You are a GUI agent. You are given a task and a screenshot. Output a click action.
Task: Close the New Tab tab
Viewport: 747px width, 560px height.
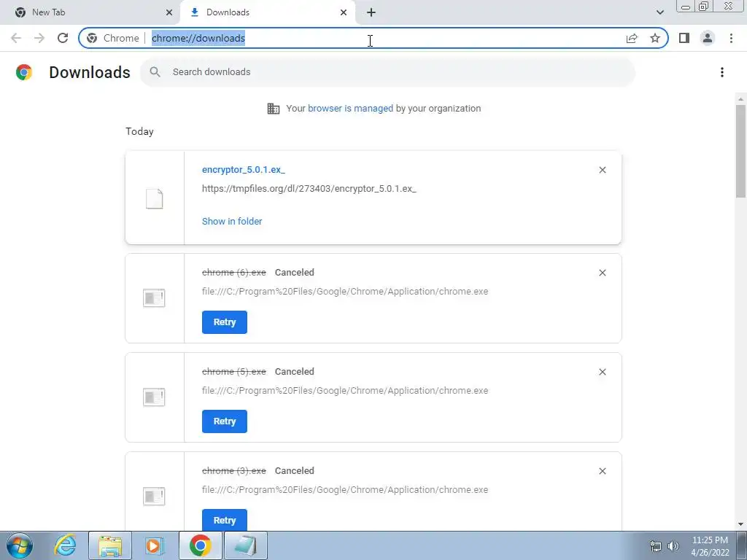tap(169, 12)
